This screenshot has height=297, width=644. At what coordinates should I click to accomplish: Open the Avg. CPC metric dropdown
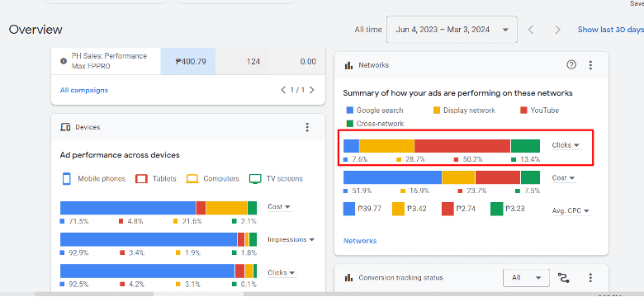(x=571, y=211)
